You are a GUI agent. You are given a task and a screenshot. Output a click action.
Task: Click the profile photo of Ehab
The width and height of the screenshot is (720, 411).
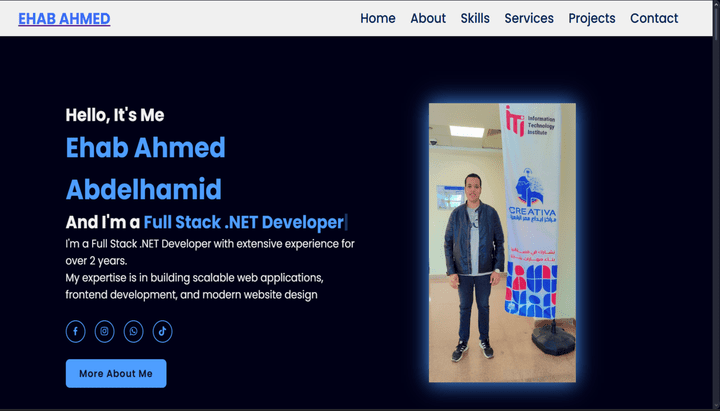tap(502, 242)
